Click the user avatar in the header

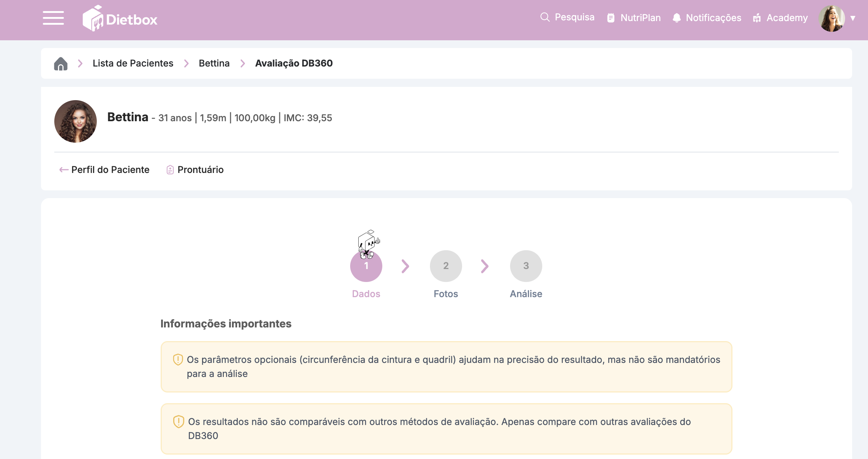point(831,18)
